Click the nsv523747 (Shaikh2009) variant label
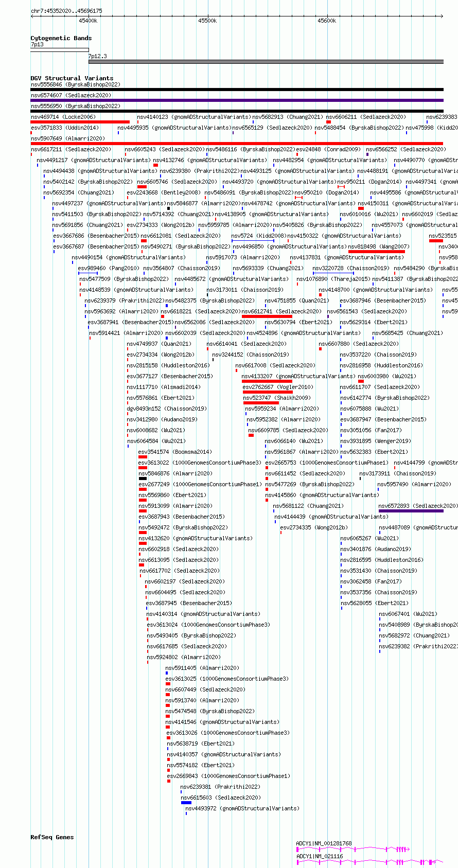458x868 pixels. tap(277, 398)
